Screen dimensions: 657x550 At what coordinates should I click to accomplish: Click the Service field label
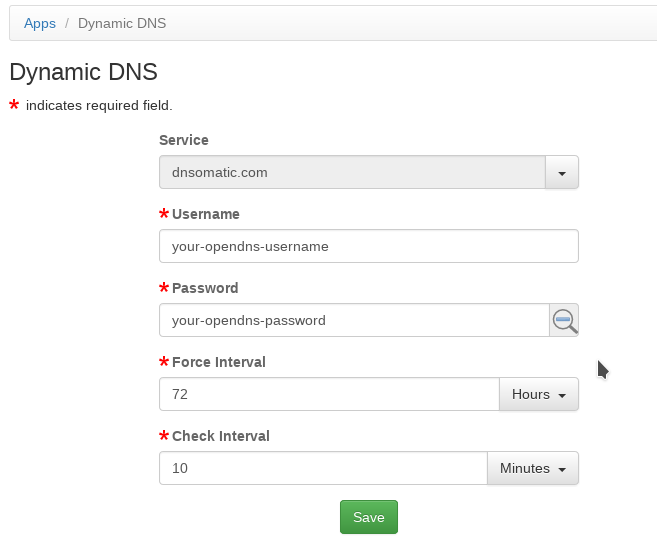point(184,140)
